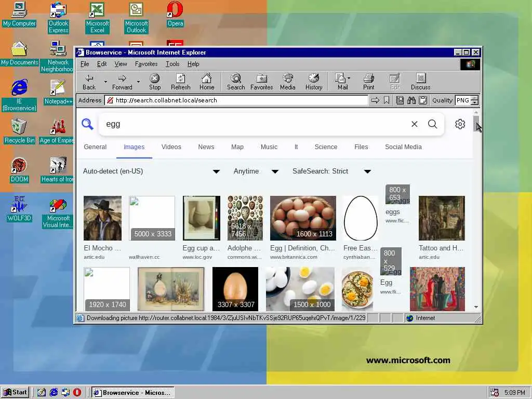
Task: Switch to the General search tab
Action: pos(95,147)
